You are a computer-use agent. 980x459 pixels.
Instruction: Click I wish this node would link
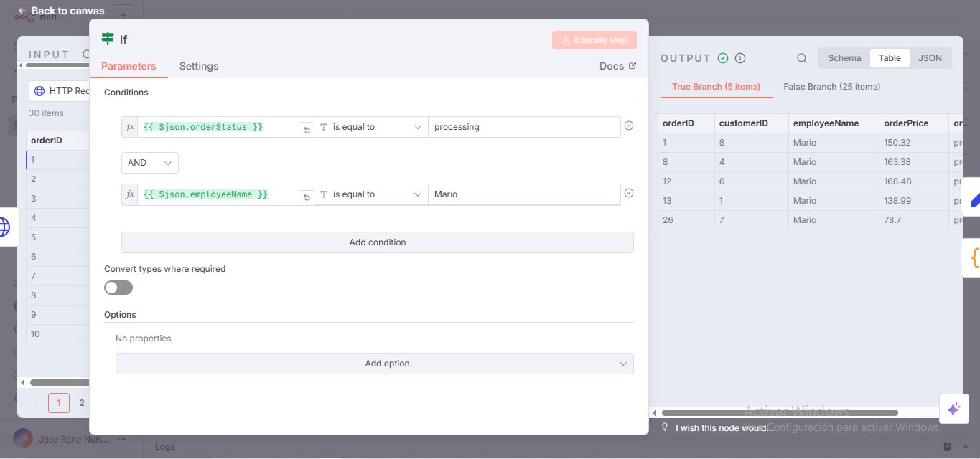tap(724, 427)
